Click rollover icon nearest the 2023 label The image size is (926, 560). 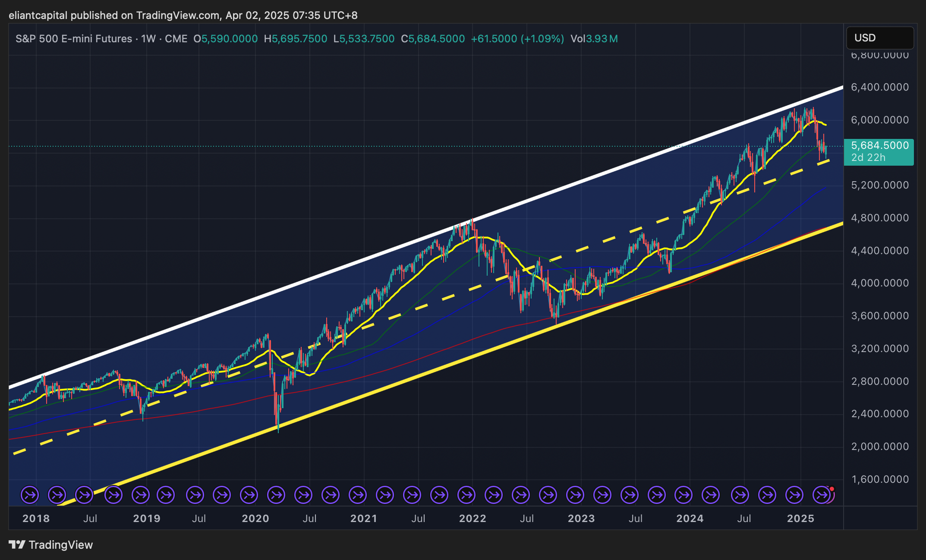click(575, 495)
